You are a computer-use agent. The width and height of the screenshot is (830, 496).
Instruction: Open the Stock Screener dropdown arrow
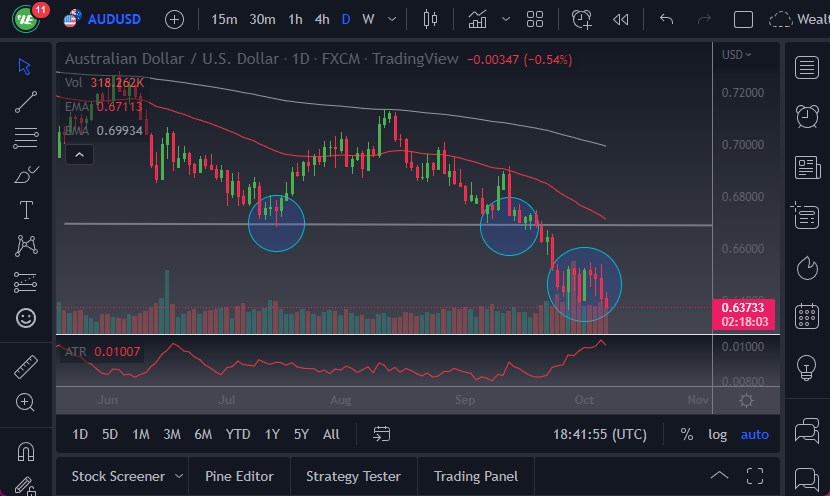(179, 476)
